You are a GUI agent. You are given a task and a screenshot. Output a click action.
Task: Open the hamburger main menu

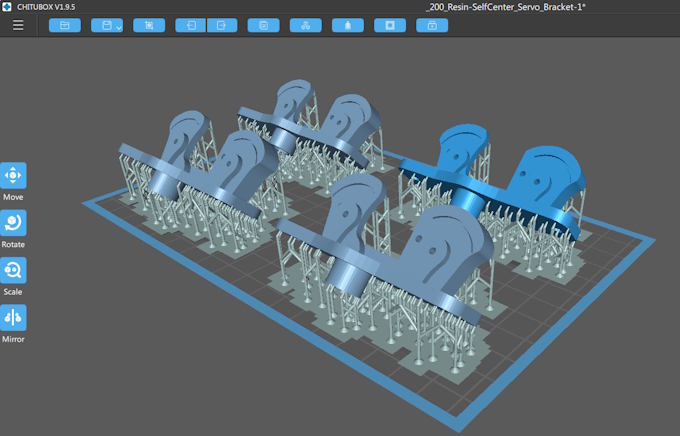click(x=17, y=24)
